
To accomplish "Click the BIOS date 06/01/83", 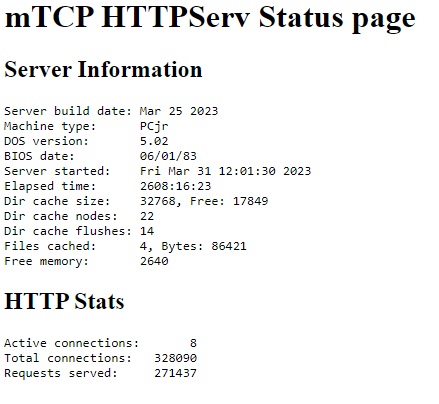I will tap(168, 156).
